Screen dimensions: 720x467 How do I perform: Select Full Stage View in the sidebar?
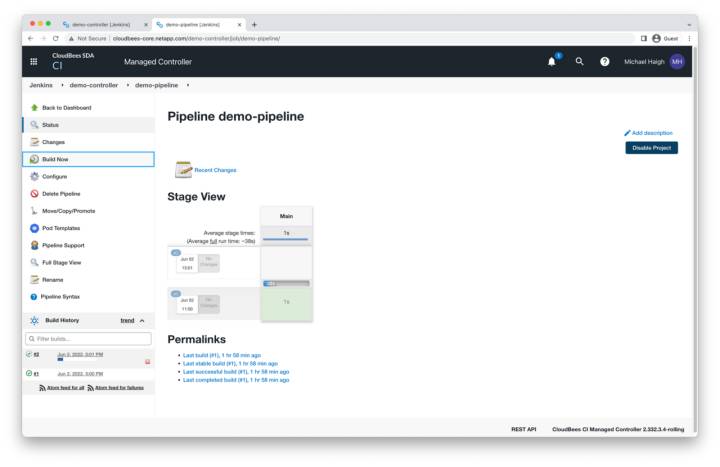pos(61,262)
